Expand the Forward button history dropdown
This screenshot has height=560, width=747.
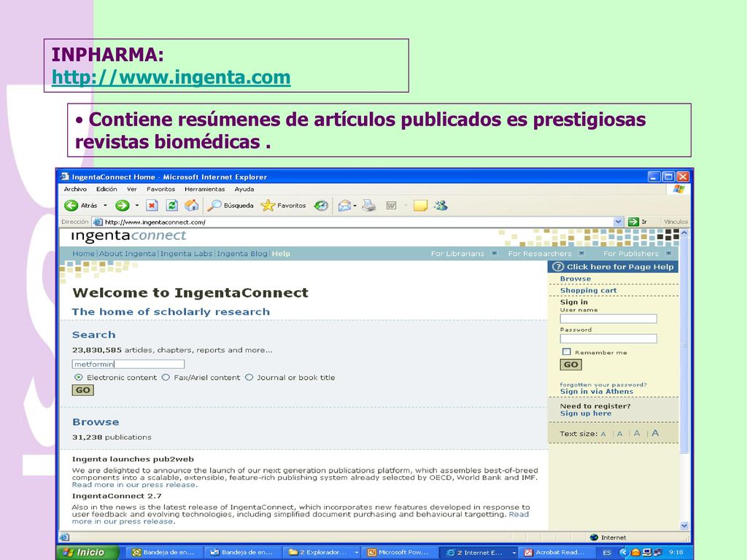point(136,206)
